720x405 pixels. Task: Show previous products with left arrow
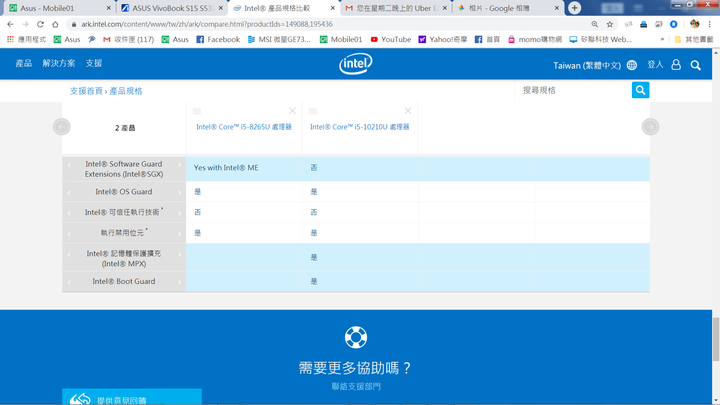pyautogui.click(x=62, y=127)
